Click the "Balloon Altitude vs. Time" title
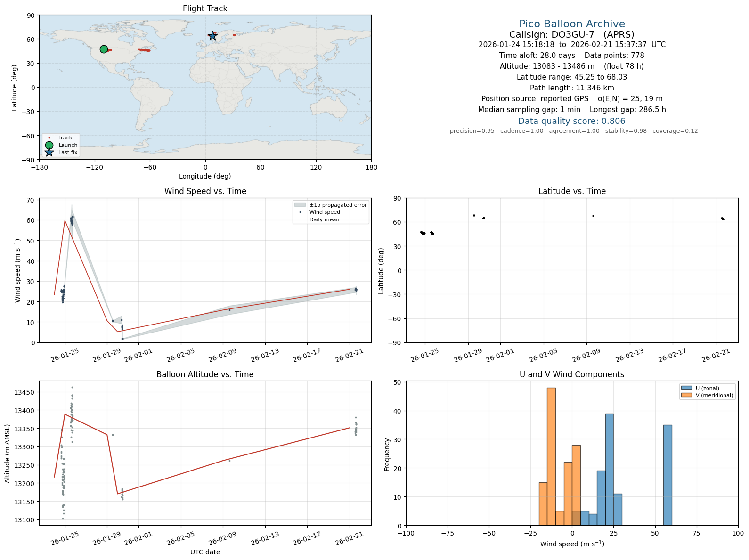This screenshot has height=560, width=749. point(205,374)
